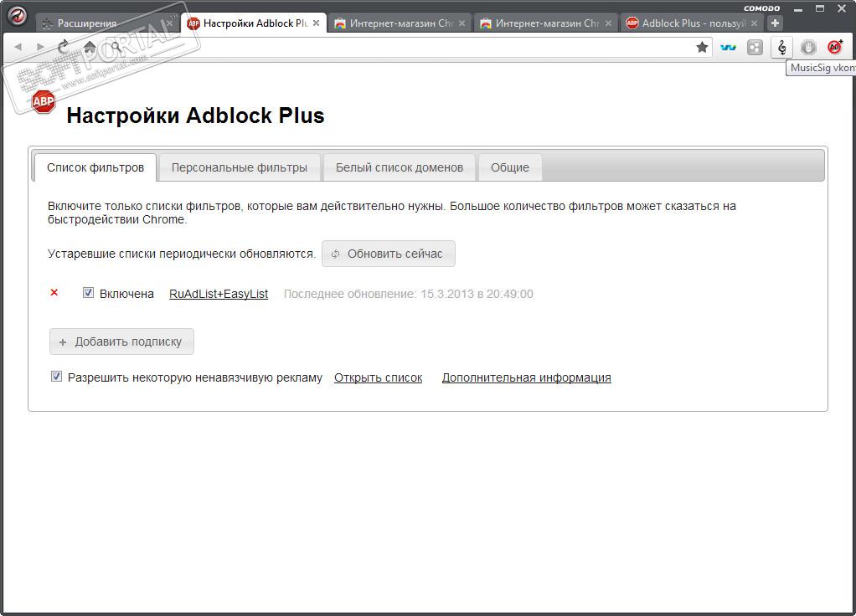
Task: Click the Comodo Dragon logo button
Action: pos(17,16)
